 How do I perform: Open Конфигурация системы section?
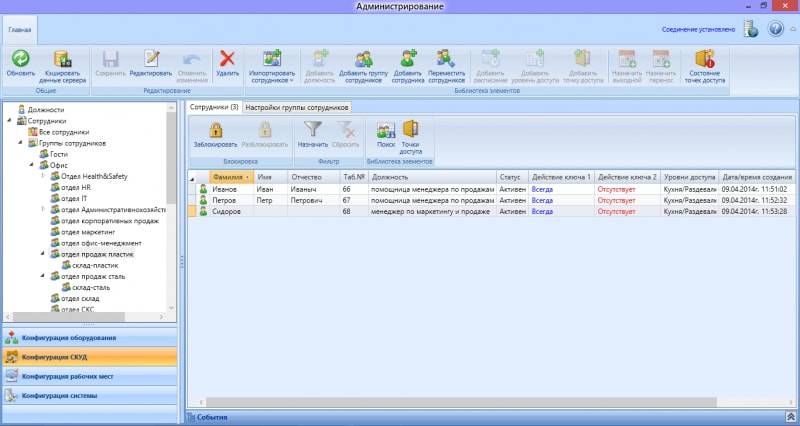(90, 395)
